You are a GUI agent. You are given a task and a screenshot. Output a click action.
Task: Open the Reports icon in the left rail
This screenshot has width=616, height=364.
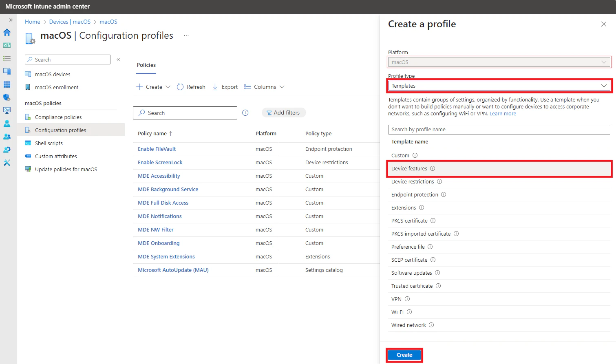point(7,110)
